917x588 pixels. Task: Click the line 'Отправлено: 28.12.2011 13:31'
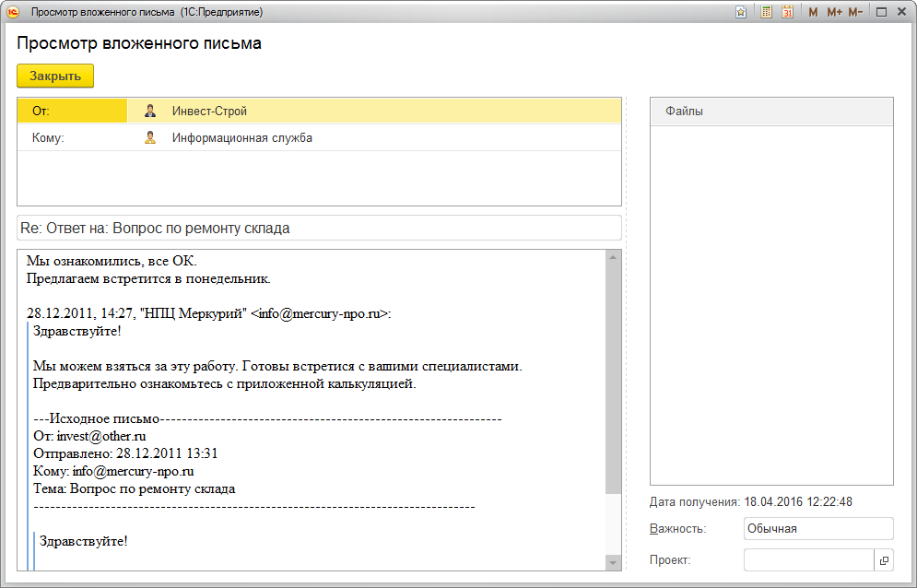point(125,453)
